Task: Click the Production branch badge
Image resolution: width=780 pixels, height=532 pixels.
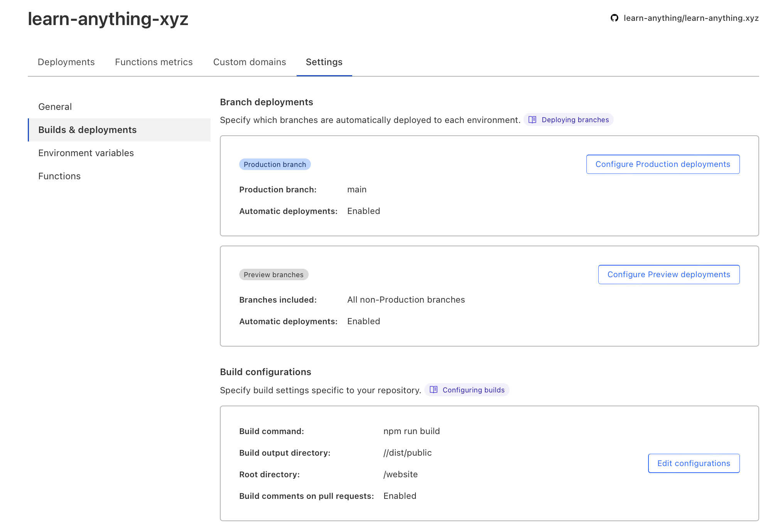Action: (275, 165)
